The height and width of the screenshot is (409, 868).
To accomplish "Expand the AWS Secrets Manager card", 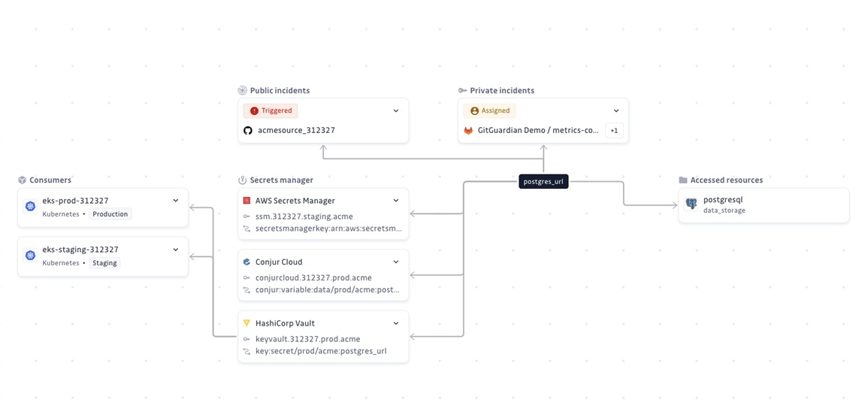I will 396,201.
